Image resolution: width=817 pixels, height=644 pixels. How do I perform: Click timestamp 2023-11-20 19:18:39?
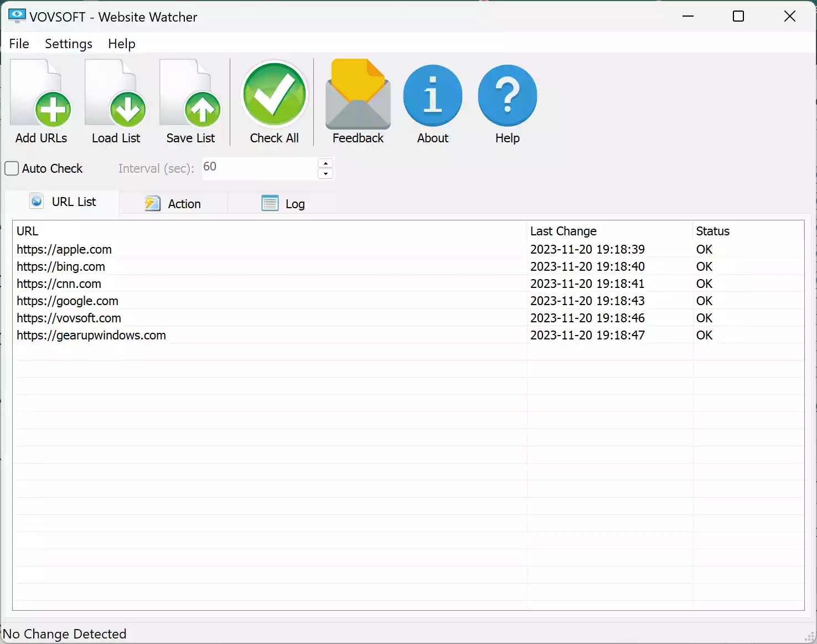(587, 249)
